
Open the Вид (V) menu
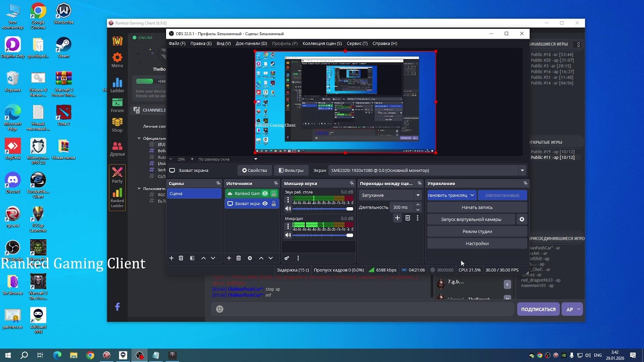(x=223, y=43)
